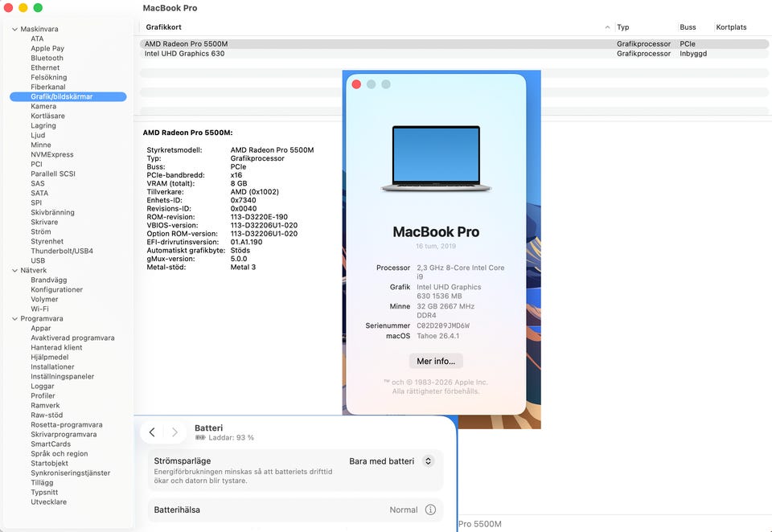The width and height of the screenshot is (772, 532).
Task: Select the AMD Radeon Pro 5500M row
Action: [x=454, y=44]
